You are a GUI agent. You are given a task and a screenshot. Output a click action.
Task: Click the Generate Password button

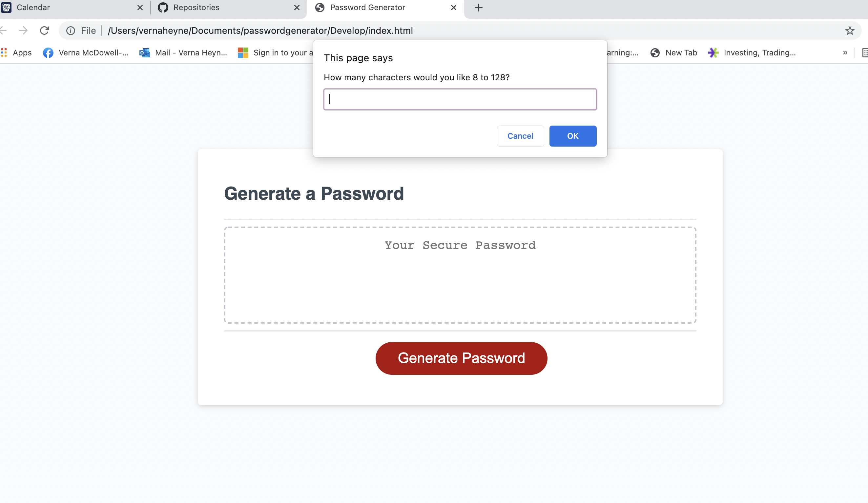(x=461, y=358)
